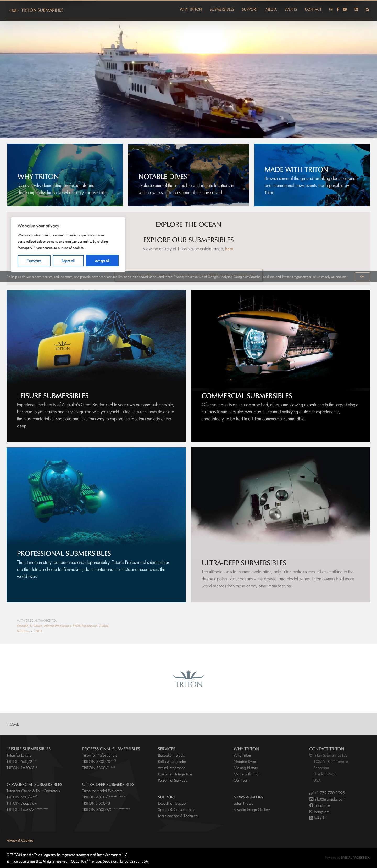
Task: Follow the EYOS Expeditions link
Action: pos(85,625)
